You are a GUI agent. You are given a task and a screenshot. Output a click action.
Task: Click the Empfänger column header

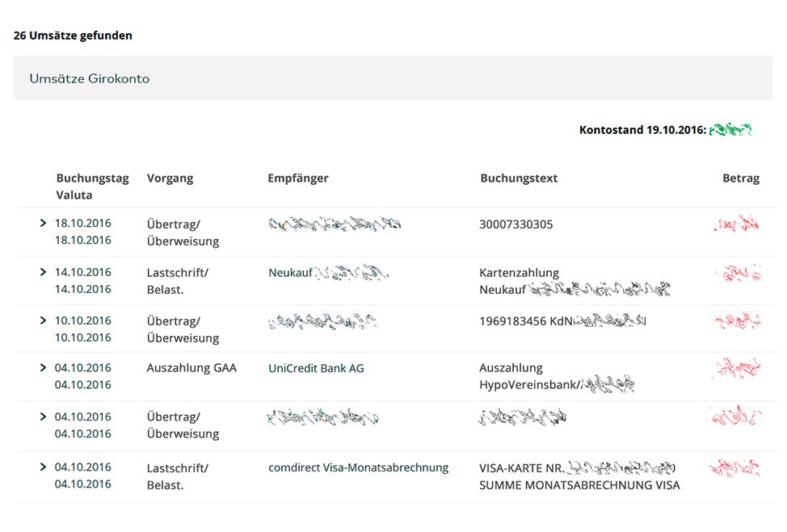[297, 178]
